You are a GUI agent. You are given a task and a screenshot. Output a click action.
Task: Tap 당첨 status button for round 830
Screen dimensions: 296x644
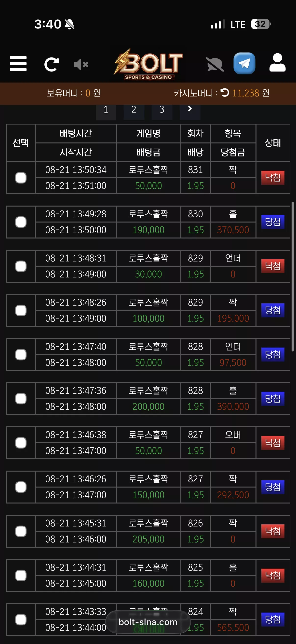[273, 222]
